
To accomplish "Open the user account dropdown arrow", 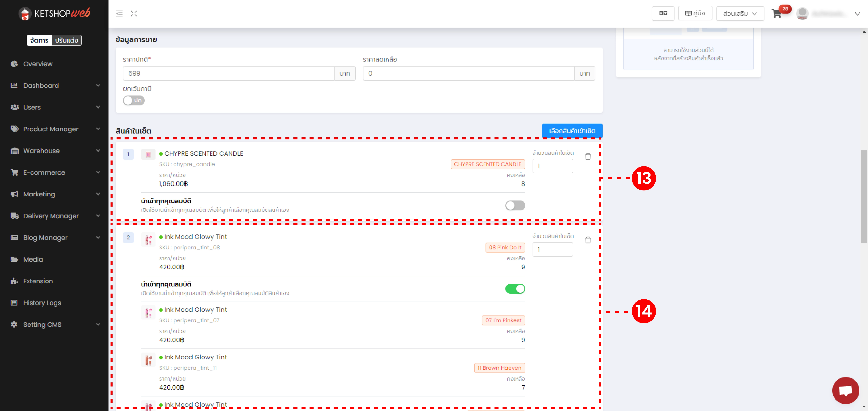I will click(858, 14).
